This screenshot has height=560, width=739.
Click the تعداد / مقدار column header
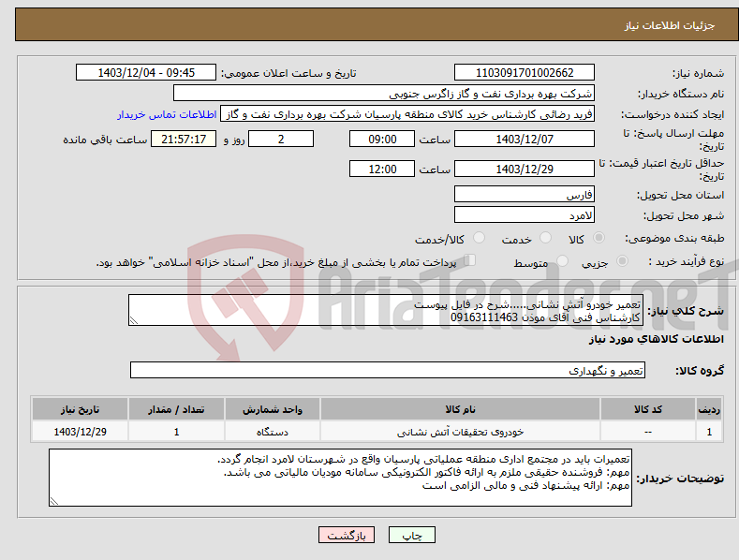pyautogui.click(x=176, y=409)
